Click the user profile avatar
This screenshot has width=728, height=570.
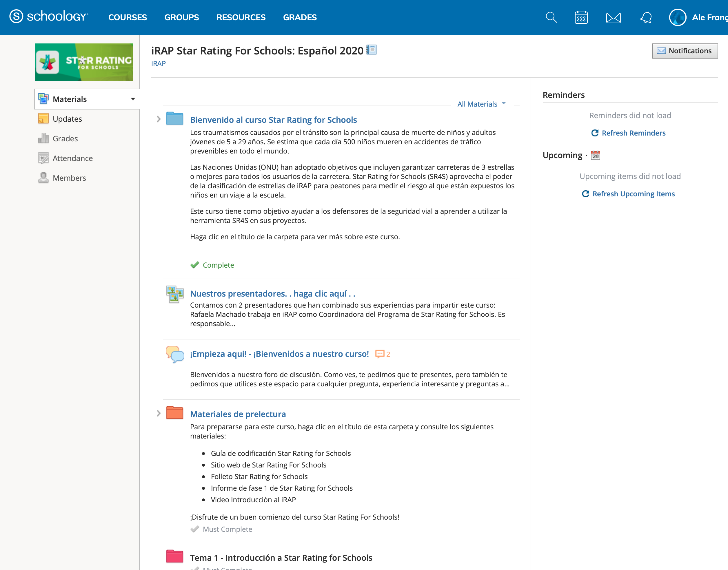click(678, 17)
